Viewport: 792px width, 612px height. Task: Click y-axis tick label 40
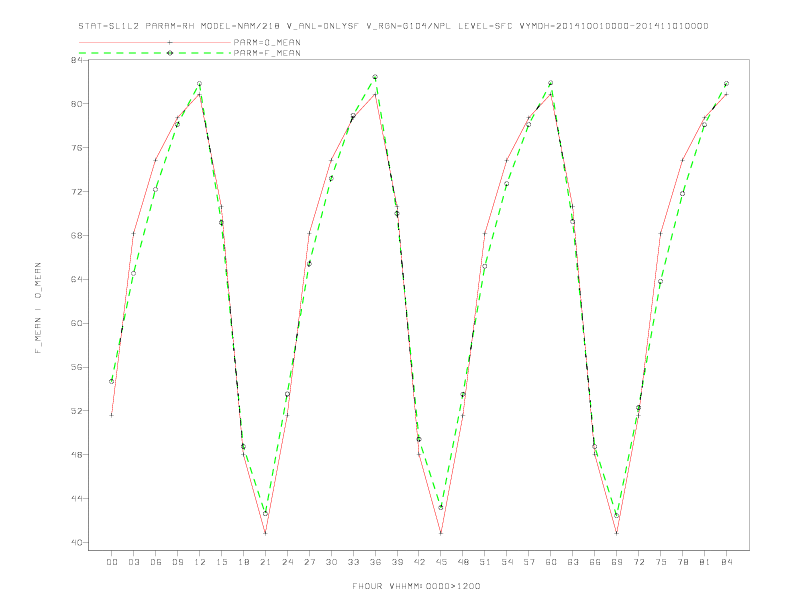77,543
